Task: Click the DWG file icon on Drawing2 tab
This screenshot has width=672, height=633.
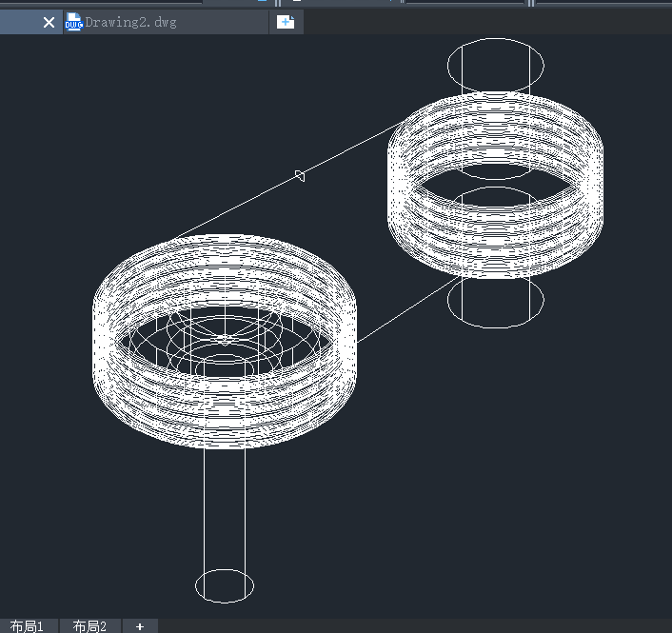Action: [x=73, y=22]
